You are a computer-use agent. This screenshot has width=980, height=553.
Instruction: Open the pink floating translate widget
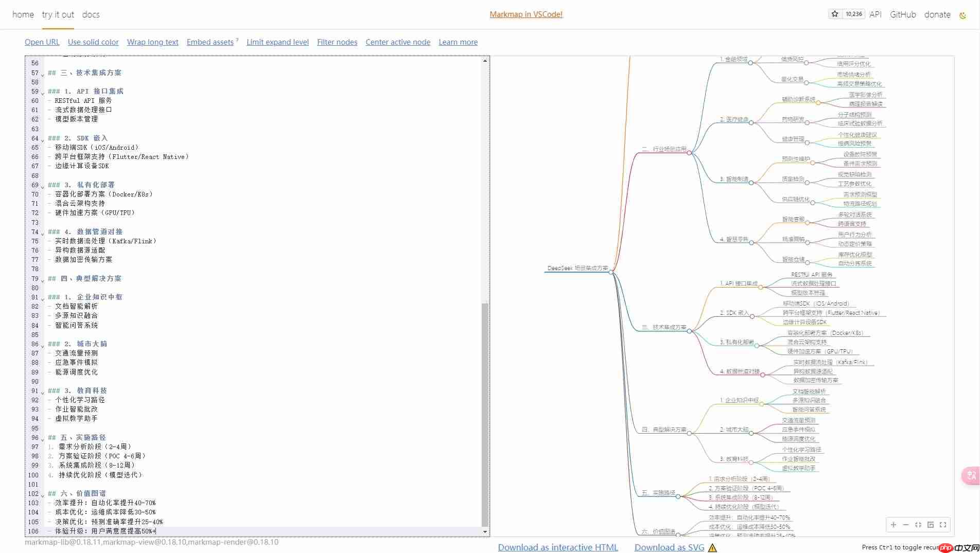(x=971, y=475)
